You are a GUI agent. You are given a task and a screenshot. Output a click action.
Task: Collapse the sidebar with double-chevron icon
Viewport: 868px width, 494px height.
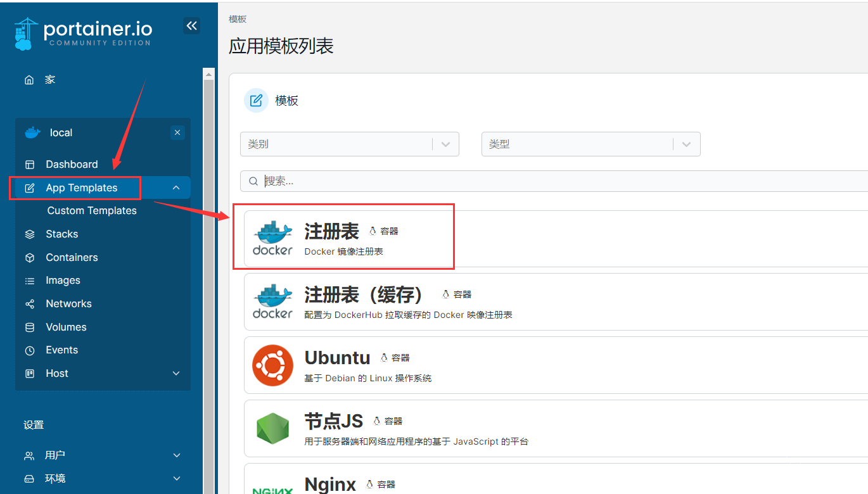191,26
